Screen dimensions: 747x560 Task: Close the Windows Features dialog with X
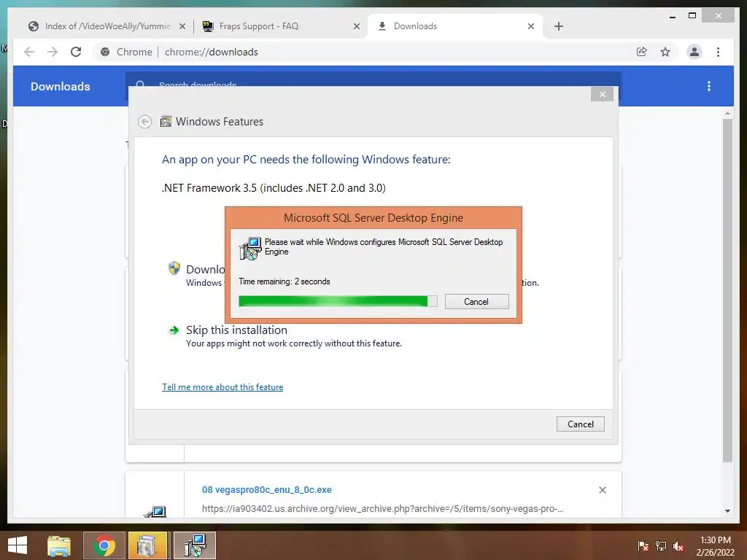[x=602, y=94]
